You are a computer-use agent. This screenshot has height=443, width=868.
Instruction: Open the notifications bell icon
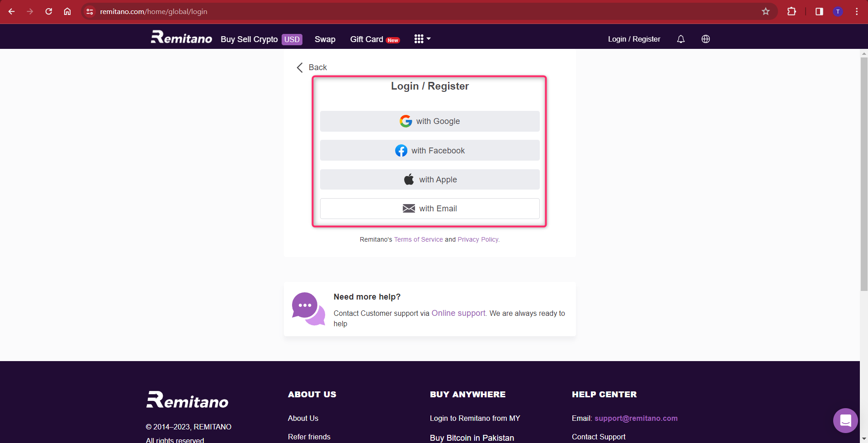[x=680, y=39]
